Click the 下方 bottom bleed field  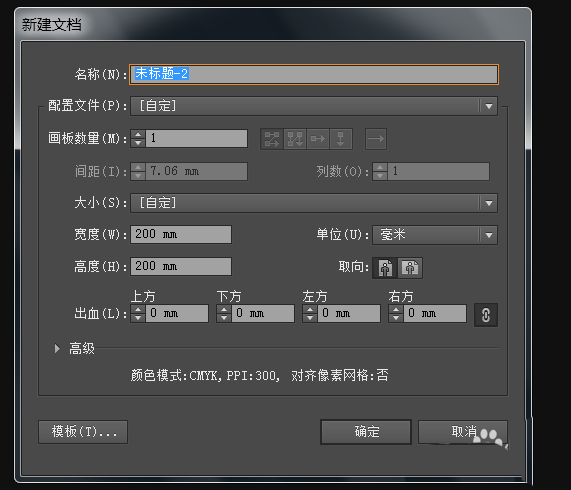pos(263,313)
